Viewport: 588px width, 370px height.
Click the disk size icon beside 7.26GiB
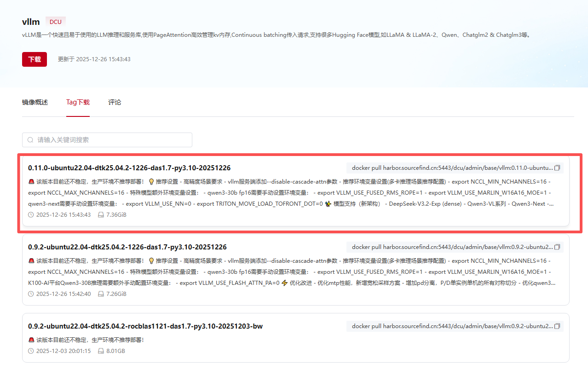tap(101, 294)
